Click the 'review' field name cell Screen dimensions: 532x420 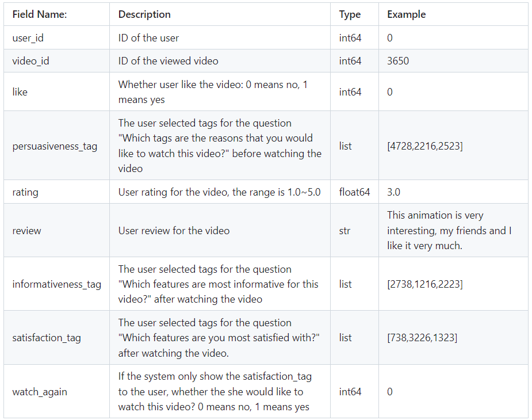[x=26, y=231]
